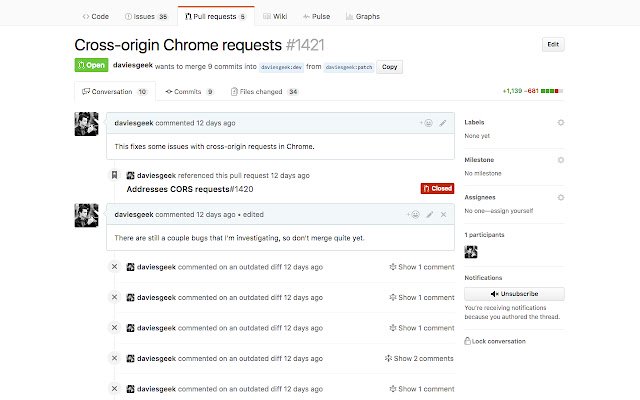Add a reaction to the first comment
Screen dimensions: 640x400
pos(426,123)
